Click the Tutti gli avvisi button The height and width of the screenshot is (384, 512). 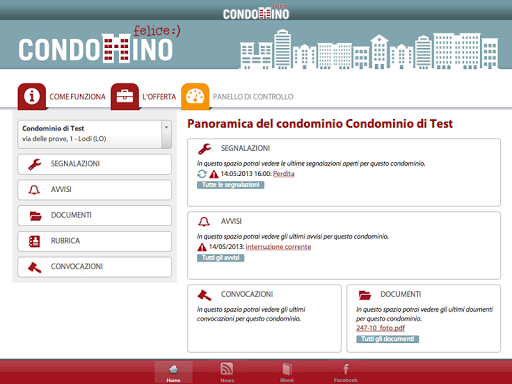(221, 258)
